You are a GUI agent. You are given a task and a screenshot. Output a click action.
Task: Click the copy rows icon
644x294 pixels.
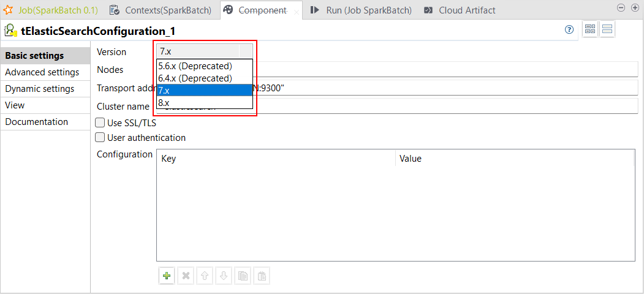point(243,276)
